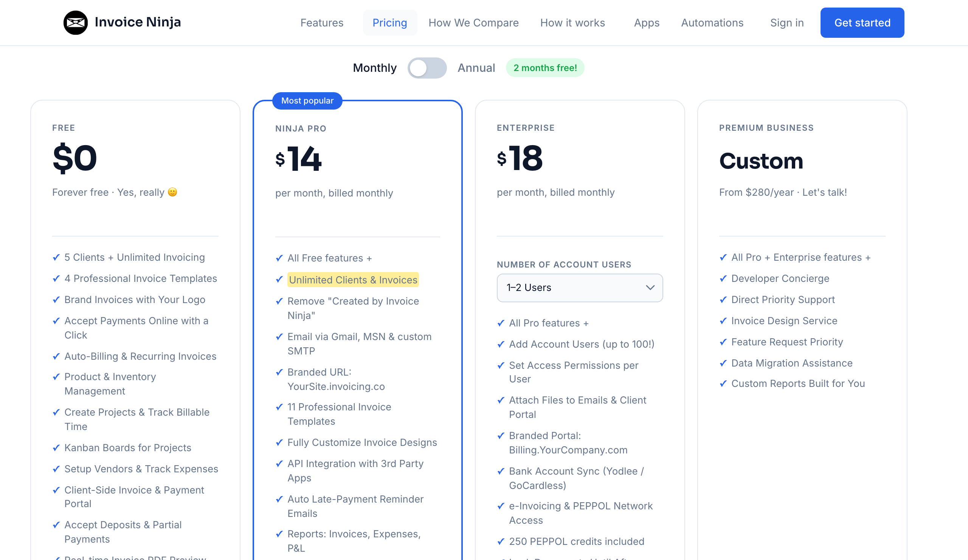Click checkmark beside 11 Professional Invoice Templates
The image size is (968, 560).
(279, 407)
